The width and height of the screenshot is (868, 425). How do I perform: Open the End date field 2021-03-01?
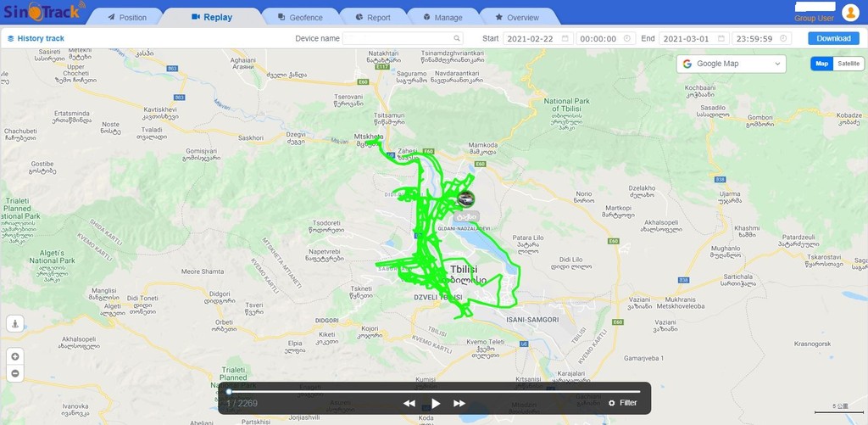coord(693,38)
